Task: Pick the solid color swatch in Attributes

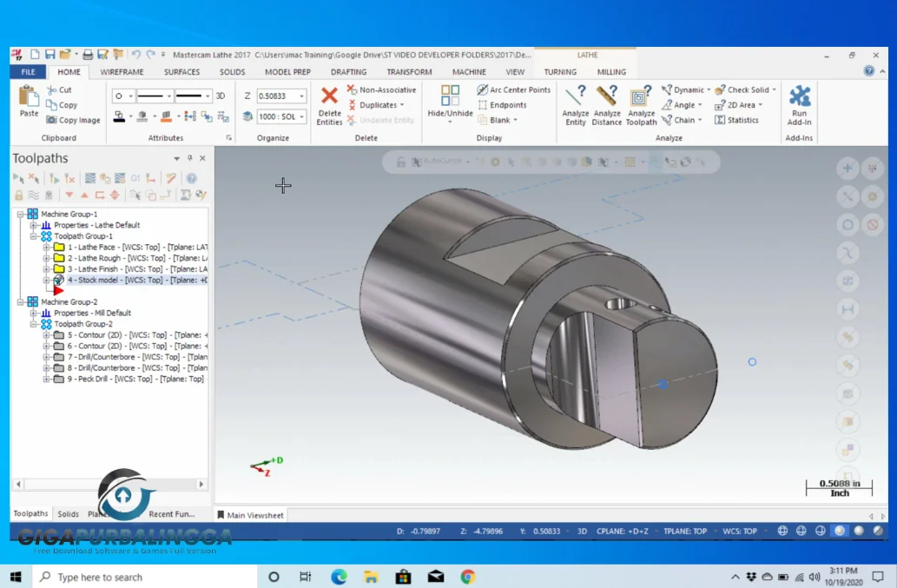Action: point(142,116)
